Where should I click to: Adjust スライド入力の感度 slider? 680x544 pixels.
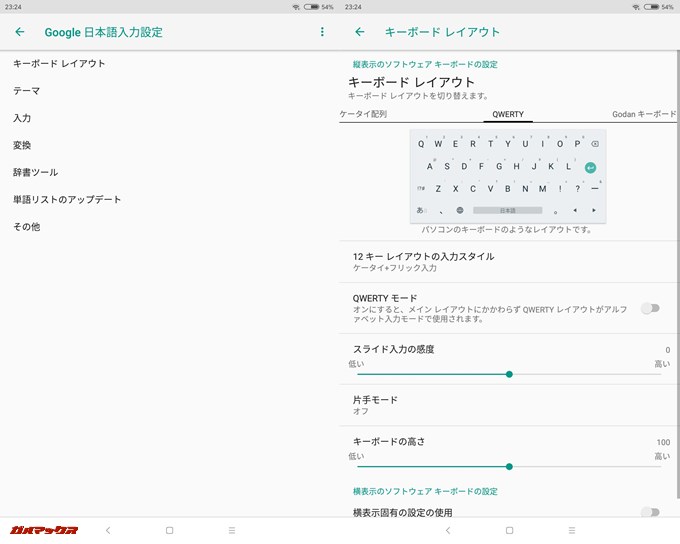point(509,374)
